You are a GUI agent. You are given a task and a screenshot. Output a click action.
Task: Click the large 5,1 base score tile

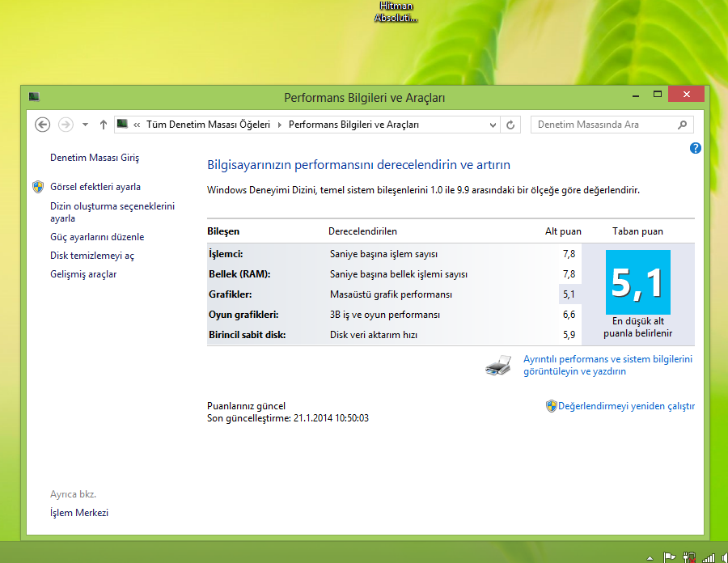pyautogui.click(x=638, y=282)
